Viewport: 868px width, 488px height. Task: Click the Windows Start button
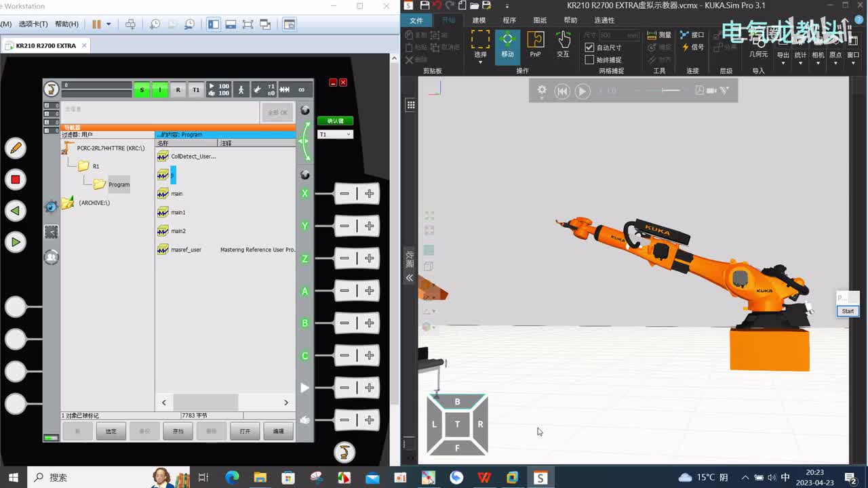[14, 477]
